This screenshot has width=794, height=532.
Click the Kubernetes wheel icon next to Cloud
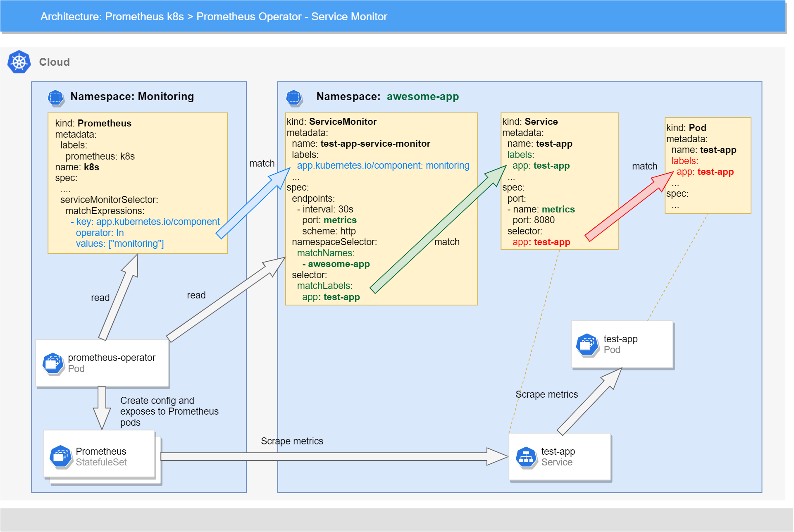point(19,62)
